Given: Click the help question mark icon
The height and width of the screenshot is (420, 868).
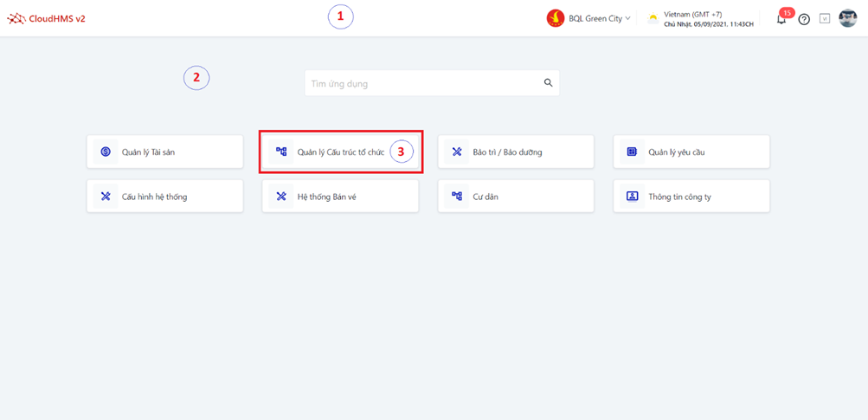Looking at the screenshot, I should point(804,19).
